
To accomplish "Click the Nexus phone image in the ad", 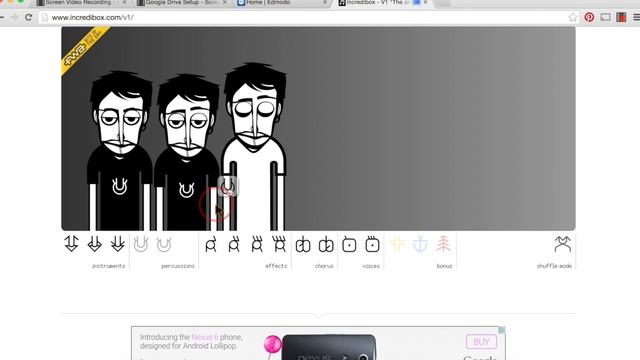I will (329, 347).
